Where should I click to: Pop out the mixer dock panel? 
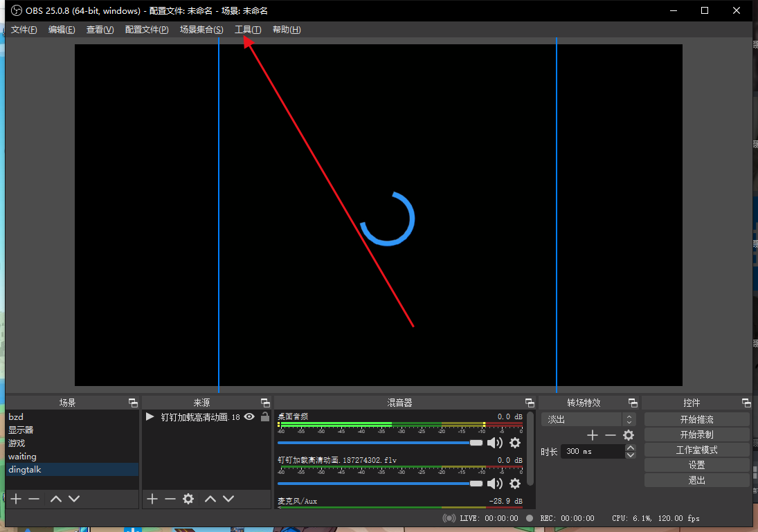coord(530,403)
